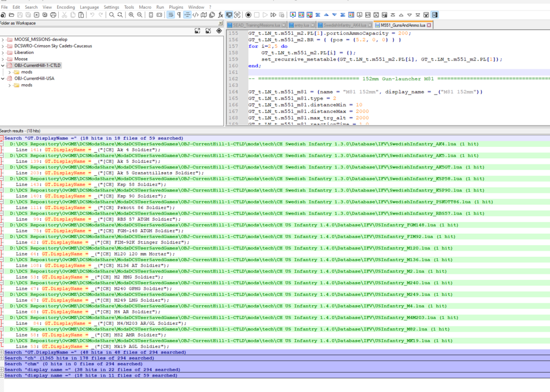Image resolution: width=550 pixels, height=392 pixels.
Task: Toggle Word Wrap in the toolbar
Action: point(171,15)
